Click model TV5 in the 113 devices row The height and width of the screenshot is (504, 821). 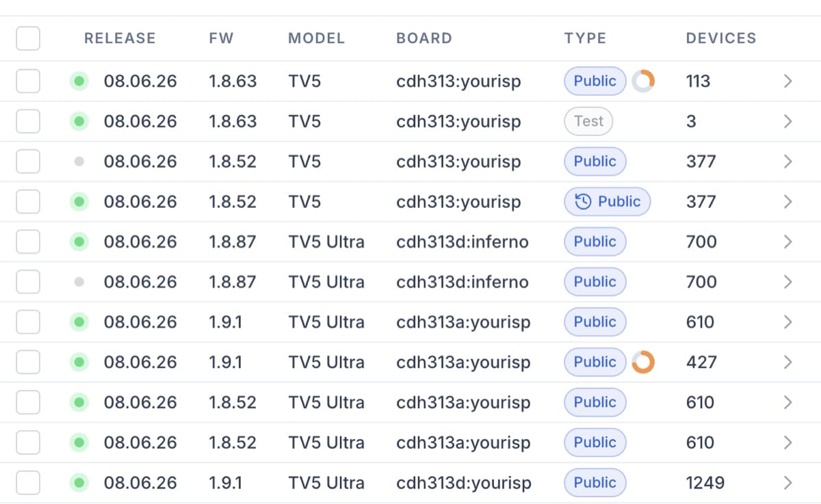coord(304,81)
